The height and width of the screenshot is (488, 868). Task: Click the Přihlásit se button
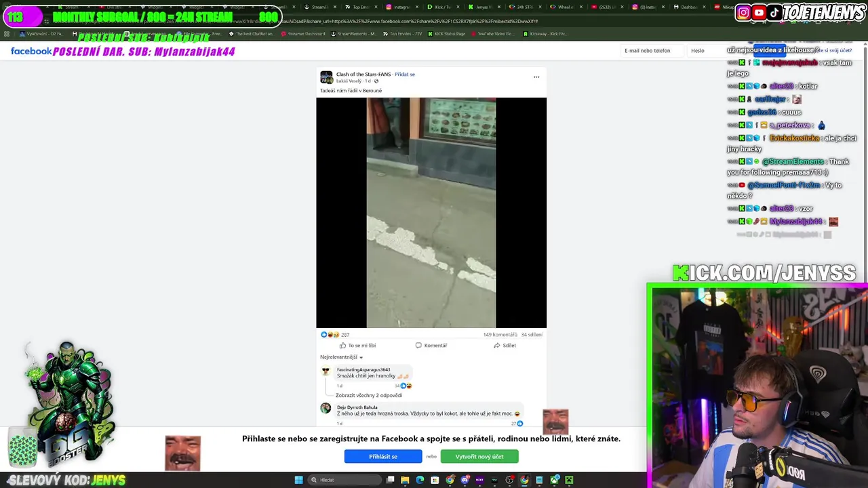click(383, 456)
